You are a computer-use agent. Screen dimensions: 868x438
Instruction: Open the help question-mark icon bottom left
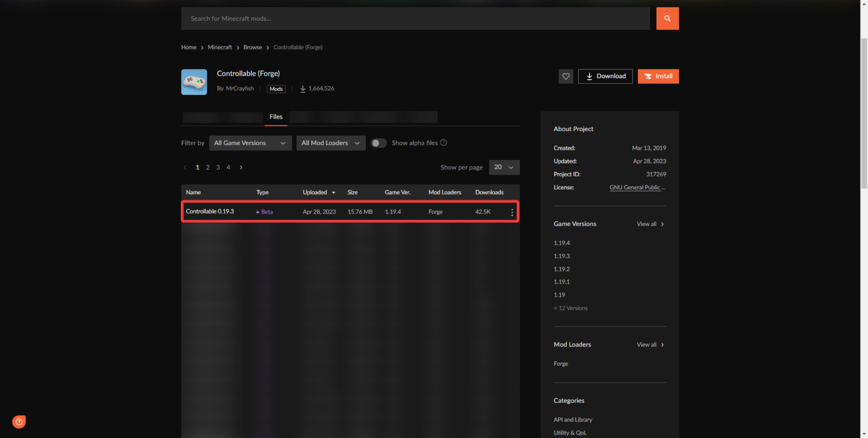click(x=19, y=422)
